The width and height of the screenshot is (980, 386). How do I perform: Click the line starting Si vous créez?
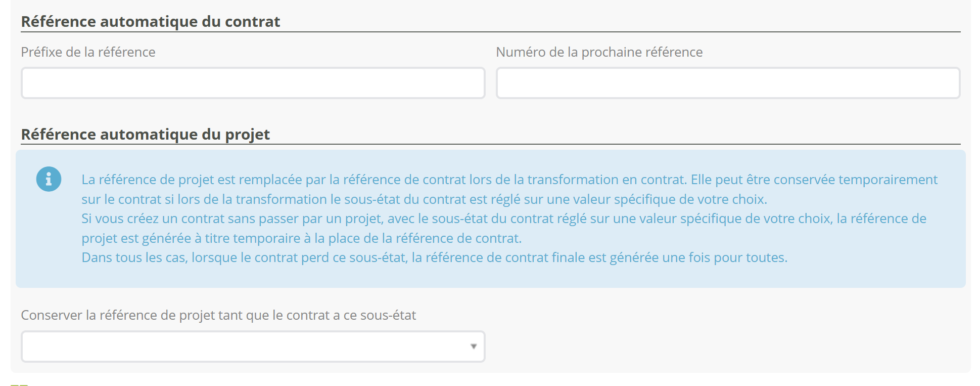[504, 219]
